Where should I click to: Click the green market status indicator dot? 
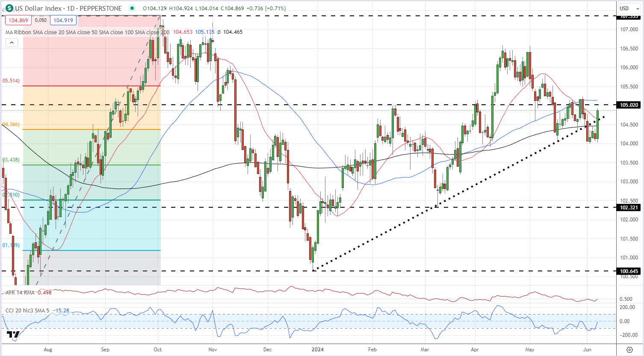pos(133,8)
